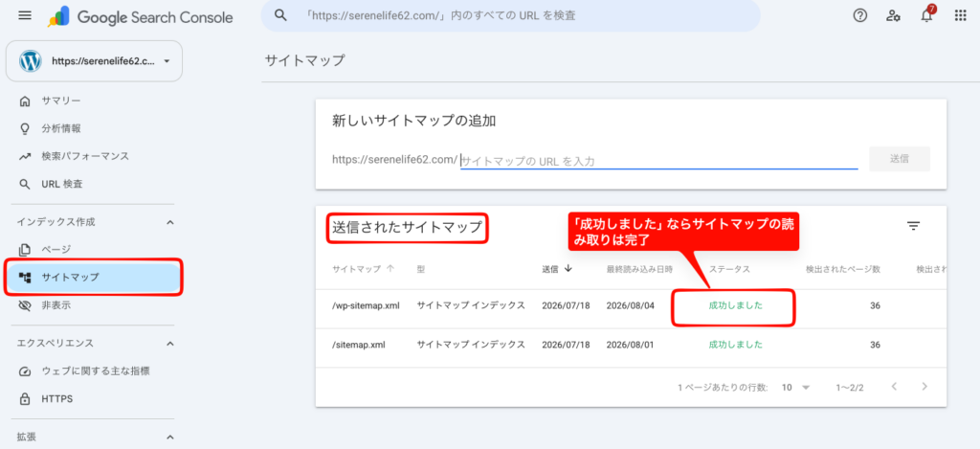Click the pages icon beside ページ
The width and height of the screenshot is (980, 449).
(25, 250)
